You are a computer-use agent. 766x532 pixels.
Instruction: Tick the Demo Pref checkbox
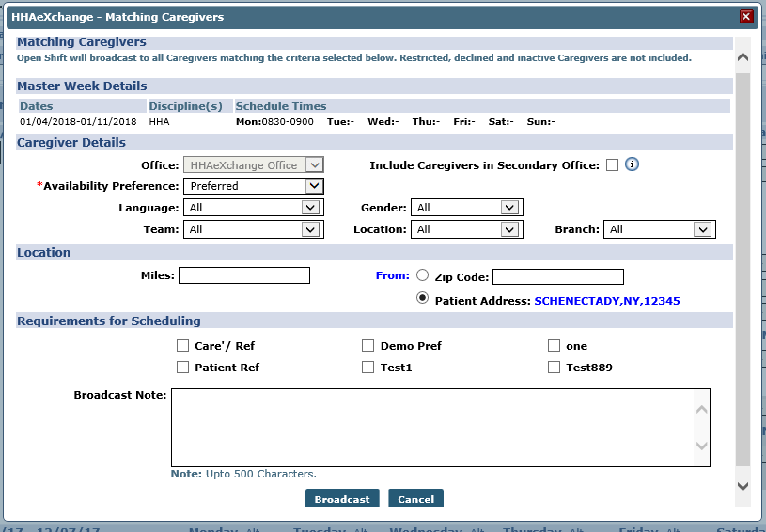(x=368, y=346)
